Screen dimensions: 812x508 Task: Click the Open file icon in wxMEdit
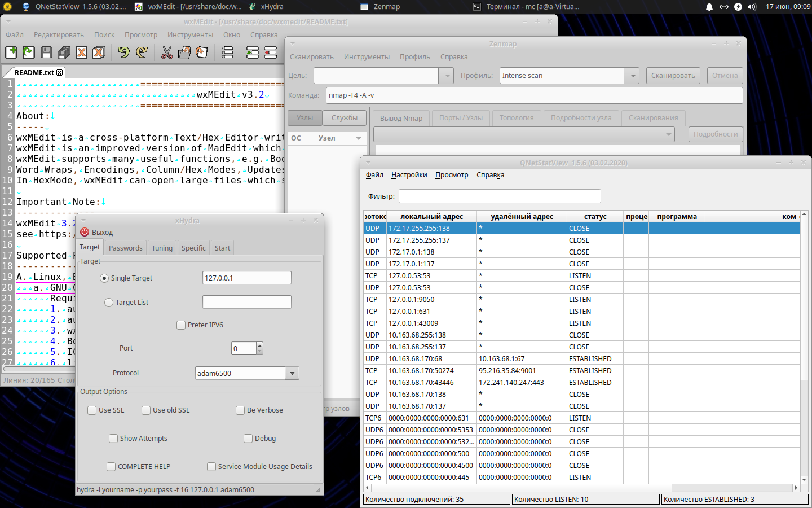pos(29,52)
